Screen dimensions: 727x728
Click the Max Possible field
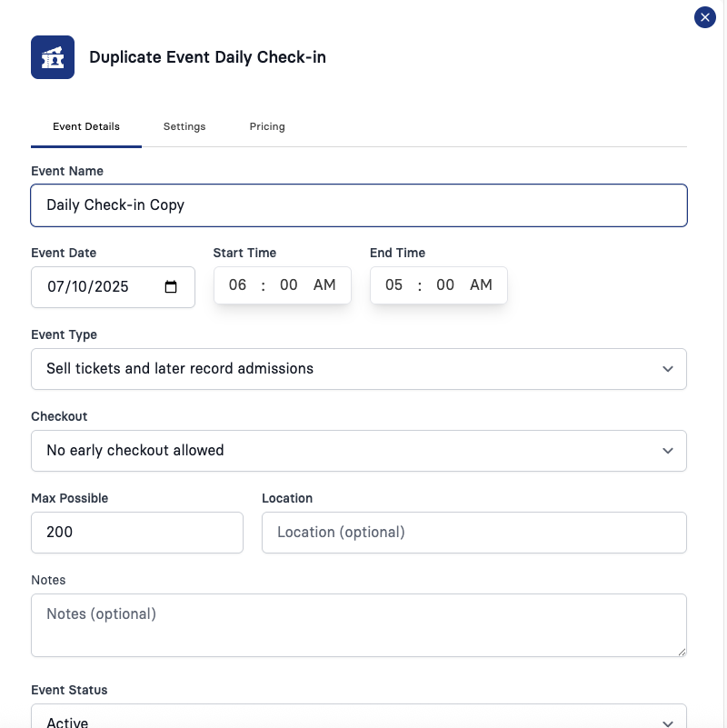click(137, 533)
